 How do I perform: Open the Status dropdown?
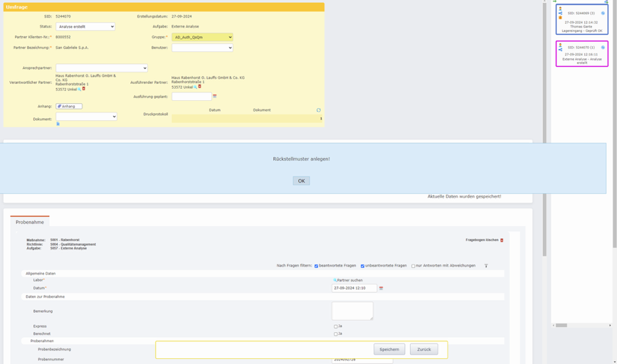coord(85,26)
